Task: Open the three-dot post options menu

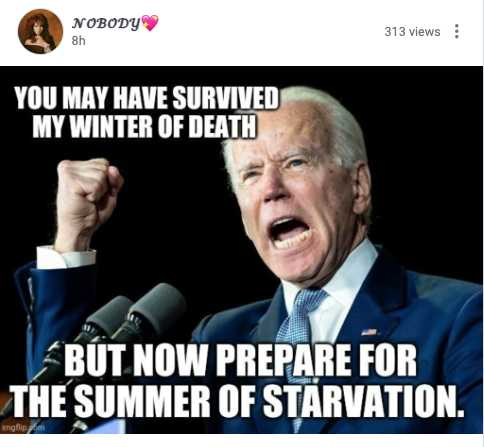Action: 457,32
